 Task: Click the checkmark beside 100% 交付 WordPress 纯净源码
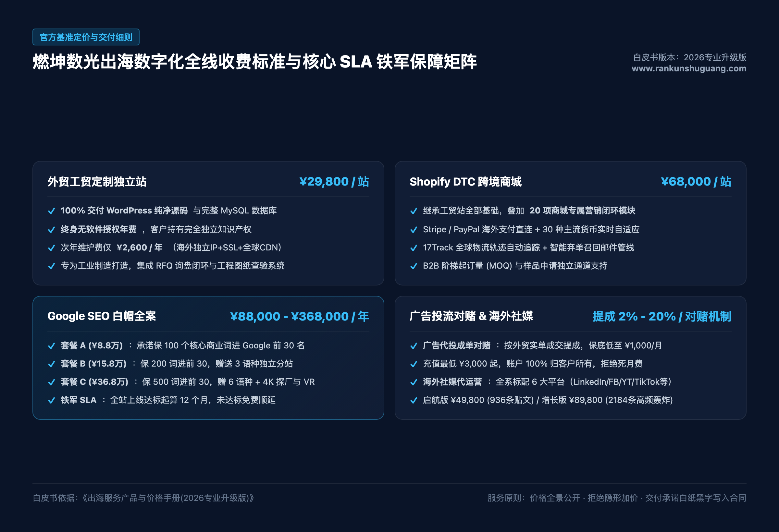(x=51, y=211)
